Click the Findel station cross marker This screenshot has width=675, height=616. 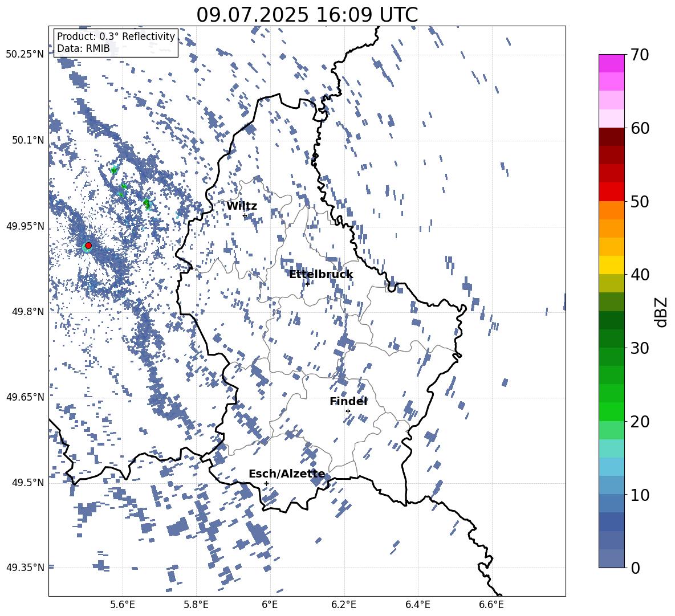pos(348,411)
